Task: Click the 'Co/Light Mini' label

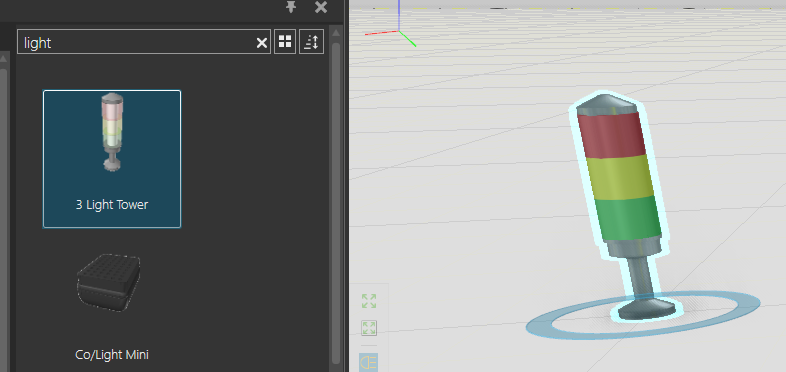Action: pos(112,355)
